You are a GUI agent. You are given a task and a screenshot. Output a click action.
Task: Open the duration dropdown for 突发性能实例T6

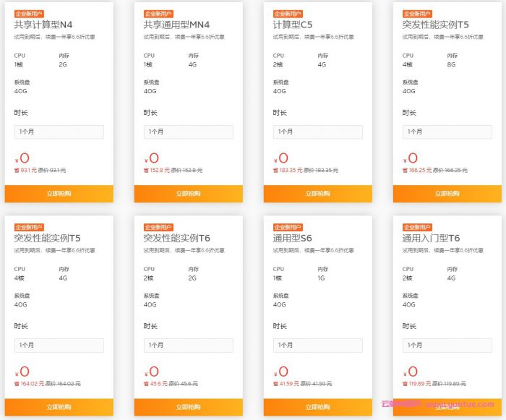[x=188, y=346]
